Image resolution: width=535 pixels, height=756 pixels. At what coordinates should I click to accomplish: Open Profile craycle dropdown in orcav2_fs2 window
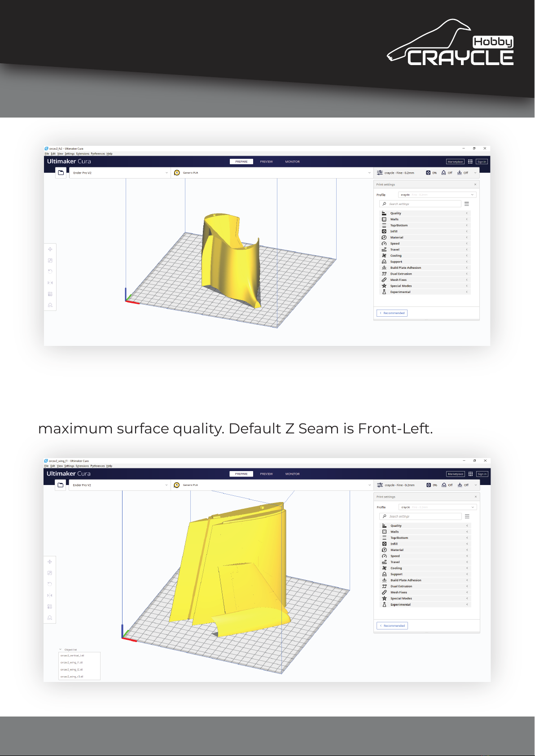437,195
